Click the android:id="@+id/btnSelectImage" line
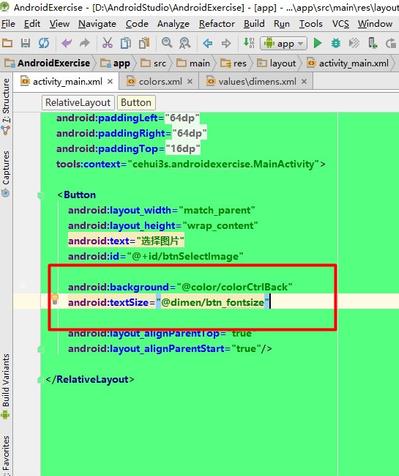Image resolution: width=399 pixels, height=476 pixels. pyautogui.click(x=156, y=256)
